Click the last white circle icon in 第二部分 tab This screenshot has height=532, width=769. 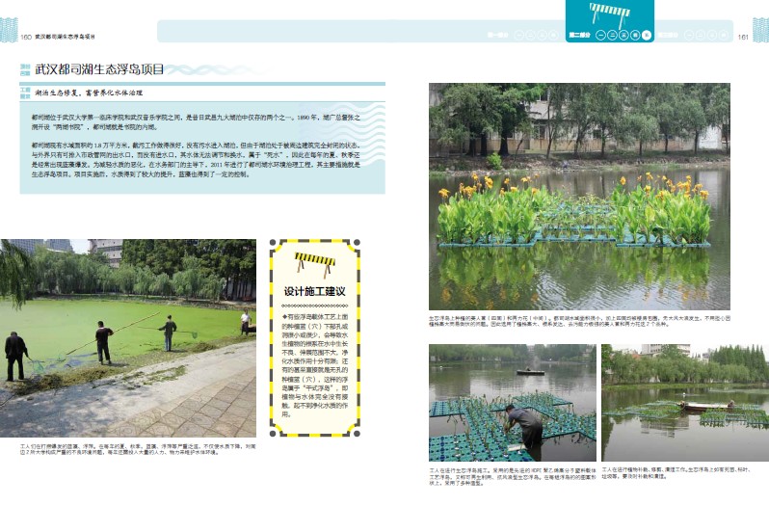pyautogui.click(x=648, y=35)
